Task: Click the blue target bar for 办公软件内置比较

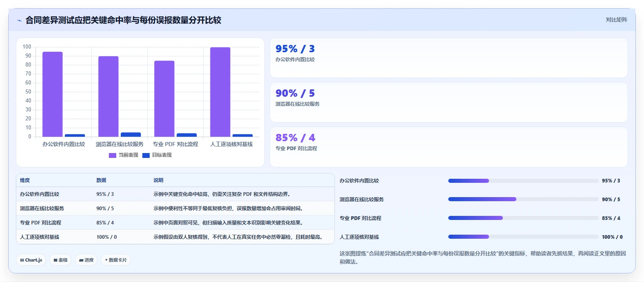Action: tap(75, 135)
